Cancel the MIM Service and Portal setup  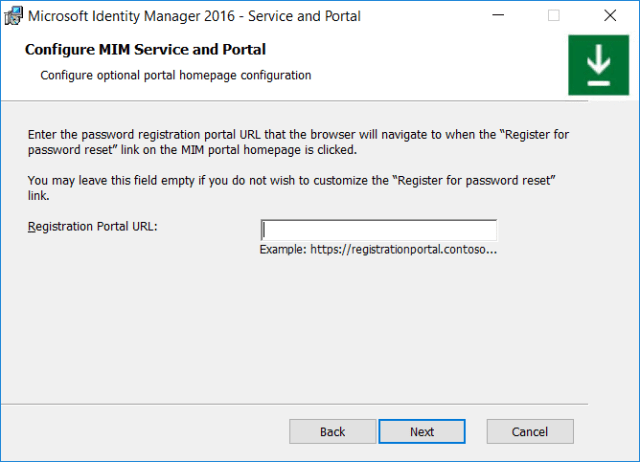coord(529,431)
